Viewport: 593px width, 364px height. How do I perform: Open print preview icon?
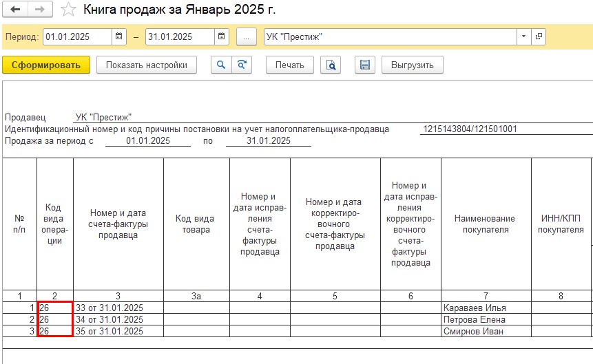pos(331,65)
